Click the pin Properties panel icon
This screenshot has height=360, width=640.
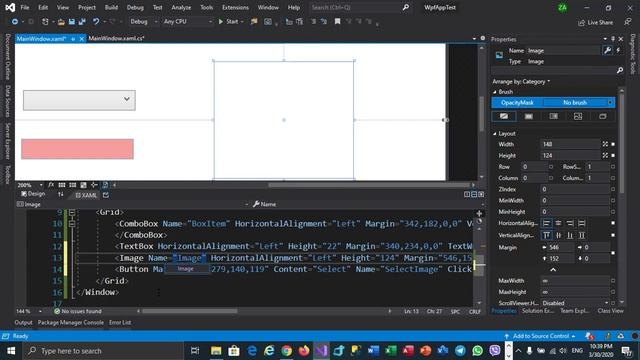613,39
